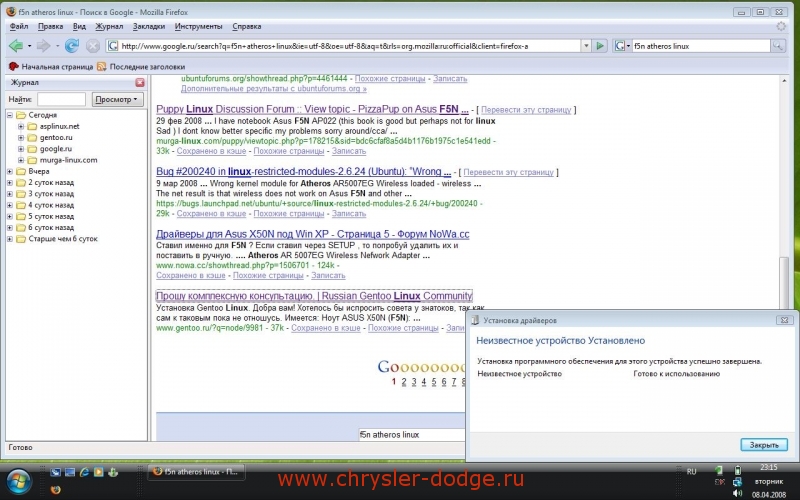Click the Закрыть button in driver dialog
Viewport: 800px width, 500px height.
click(x=764, y=445)
